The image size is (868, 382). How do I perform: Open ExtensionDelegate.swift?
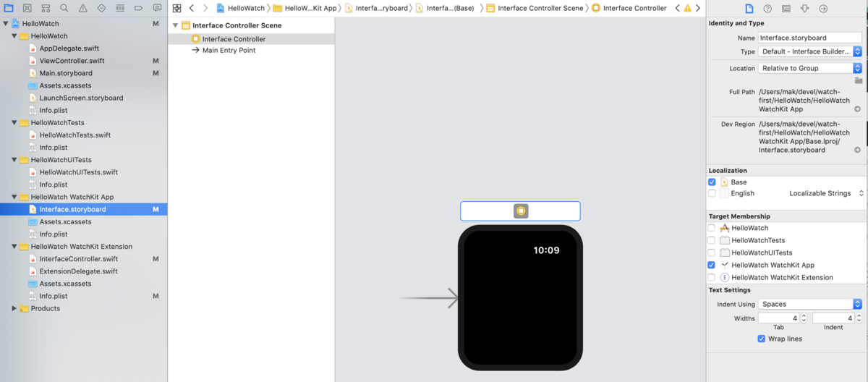coord(78,271)
